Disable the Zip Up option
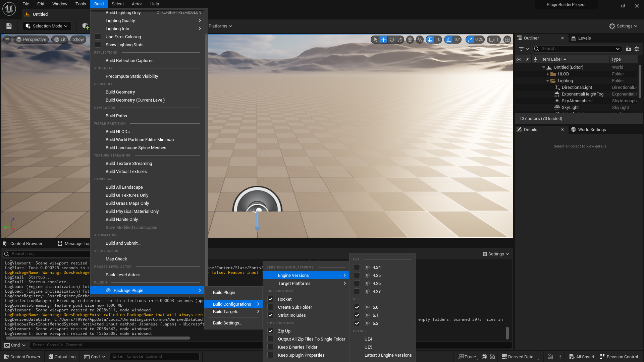This screenshot has width=644, height=362. tap(270, 331)
